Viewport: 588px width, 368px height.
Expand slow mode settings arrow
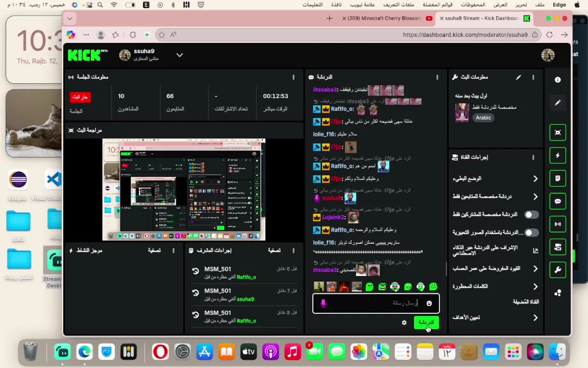[535, 179]
